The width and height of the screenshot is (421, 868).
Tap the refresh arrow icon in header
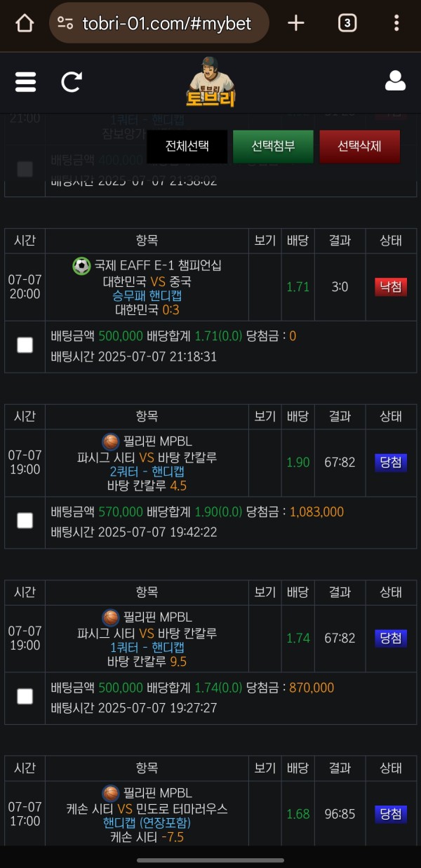point(72,82)
